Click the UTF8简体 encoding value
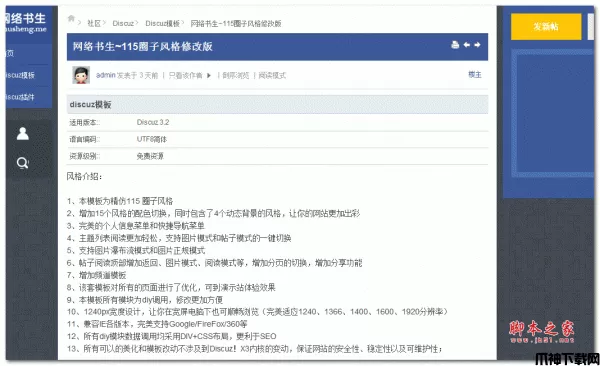This screenshot has height=366, width=600. pyautogui.click(x=152, y=139)
